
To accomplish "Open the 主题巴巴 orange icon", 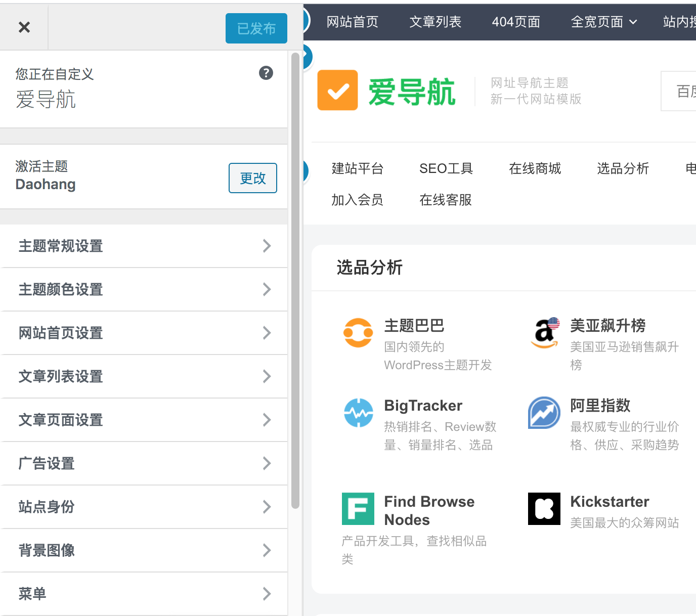I will 358,333.
